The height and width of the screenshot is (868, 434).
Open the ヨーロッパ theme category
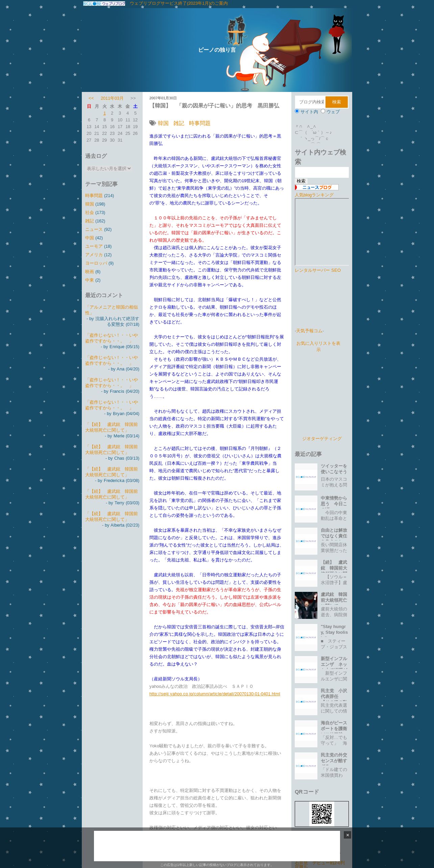(x=96, y=263)
